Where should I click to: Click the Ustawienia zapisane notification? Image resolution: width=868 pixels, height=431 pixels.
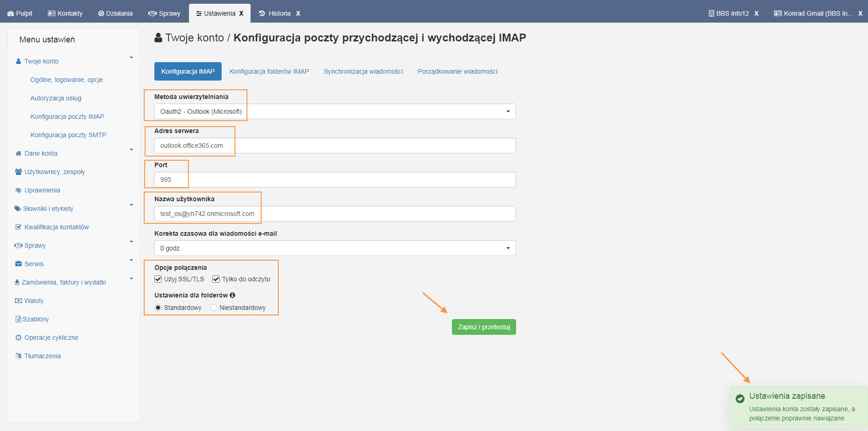[x=799, y=407]
